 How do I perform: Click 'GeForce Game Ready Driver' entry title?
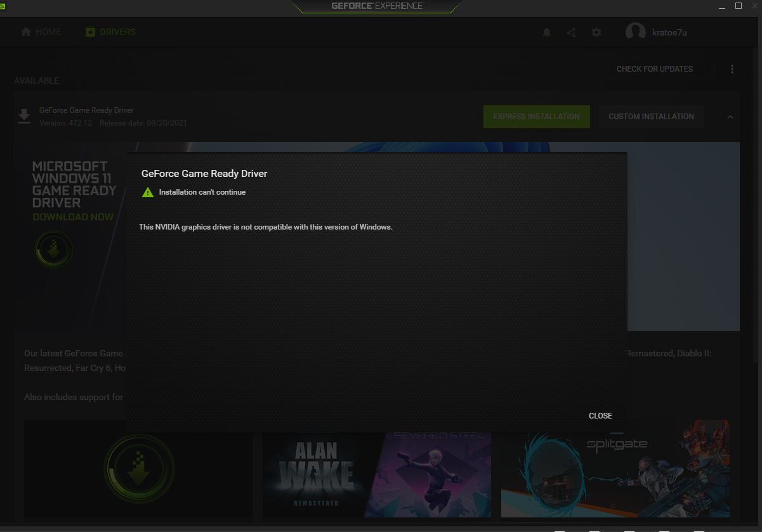(x=86, y=110)
